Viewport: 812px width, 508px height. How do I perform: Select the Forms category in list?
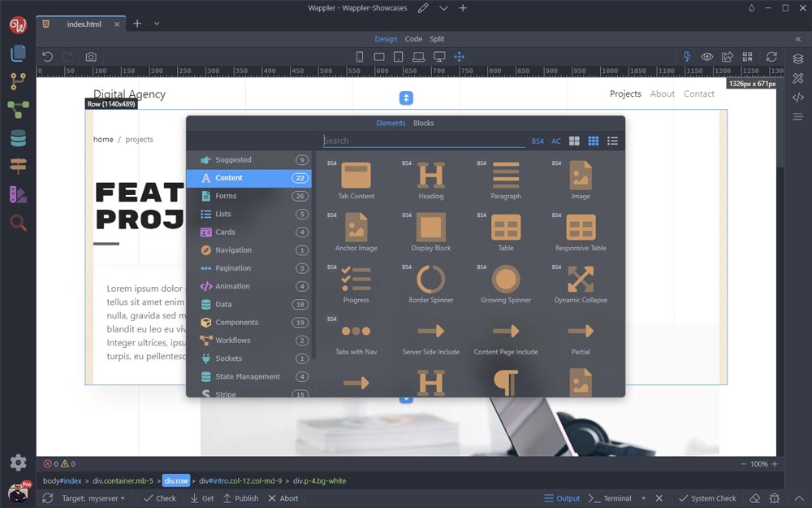226,196
